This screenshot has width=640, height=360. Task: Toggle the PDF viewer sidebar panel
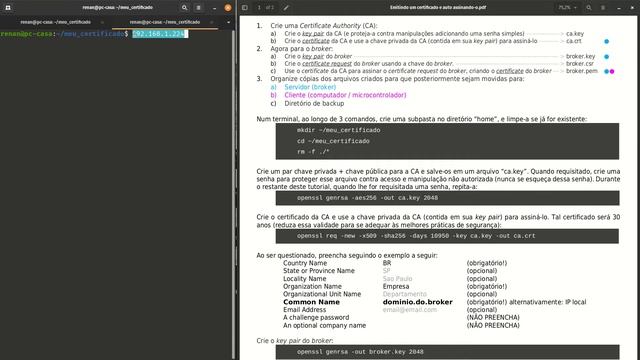pos(244,7)
